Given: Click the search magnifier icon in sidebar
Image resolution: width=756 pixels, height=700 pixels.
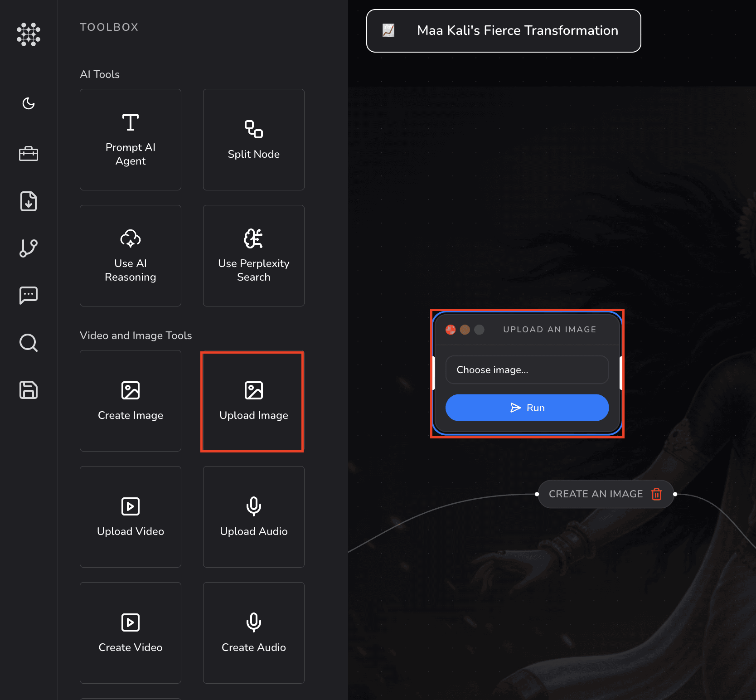Looking at the screenshot, I should click(29, 343).
